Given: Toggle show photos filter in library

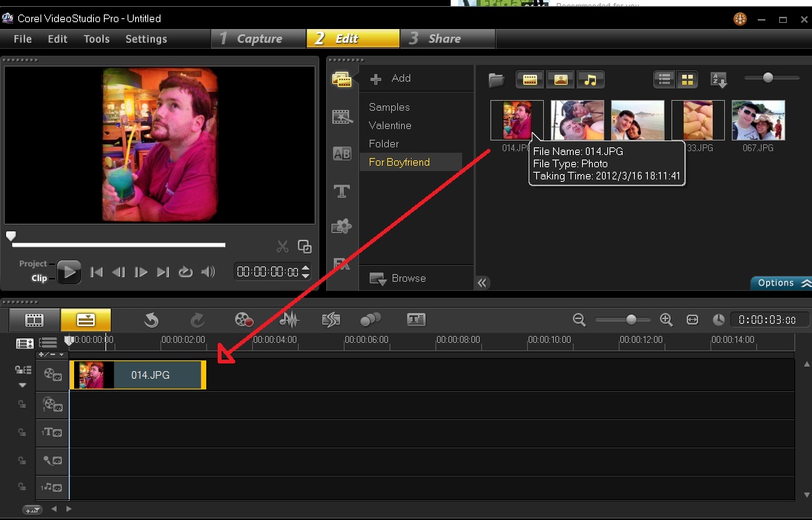Looking at the screenshot, I should click(561, 79).
